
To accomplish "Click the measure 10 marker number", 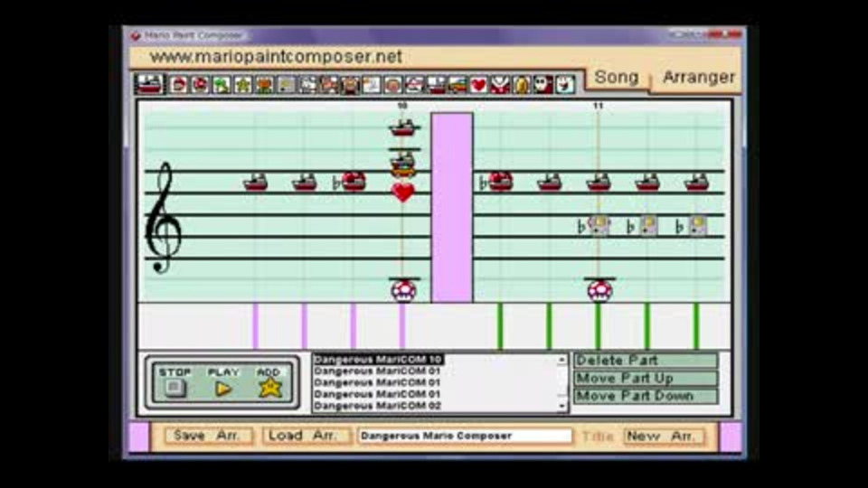I will [x=402, y=105].
